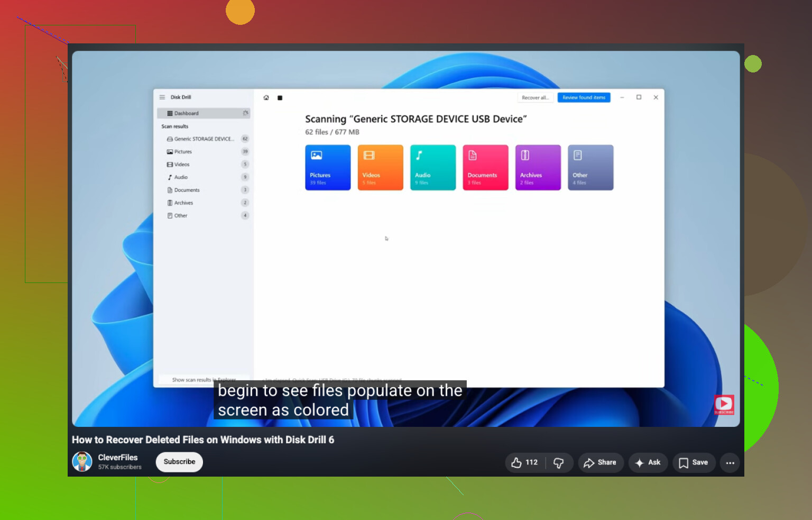Click the sidebar Videos film icon
Screen dimensions: 812x520
pos(170,165)
